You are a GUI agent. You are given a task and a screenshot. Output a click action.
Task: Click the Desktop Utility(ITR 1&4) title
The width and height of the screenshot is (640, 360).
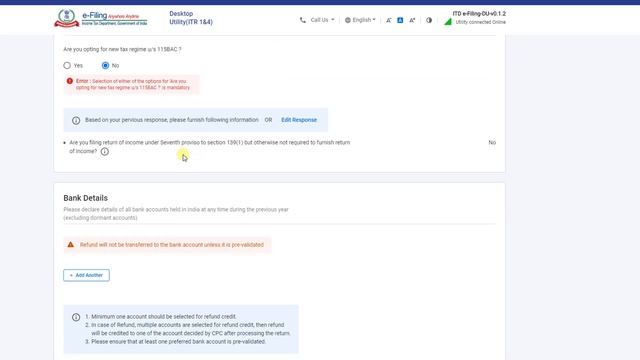click(191, 18)
